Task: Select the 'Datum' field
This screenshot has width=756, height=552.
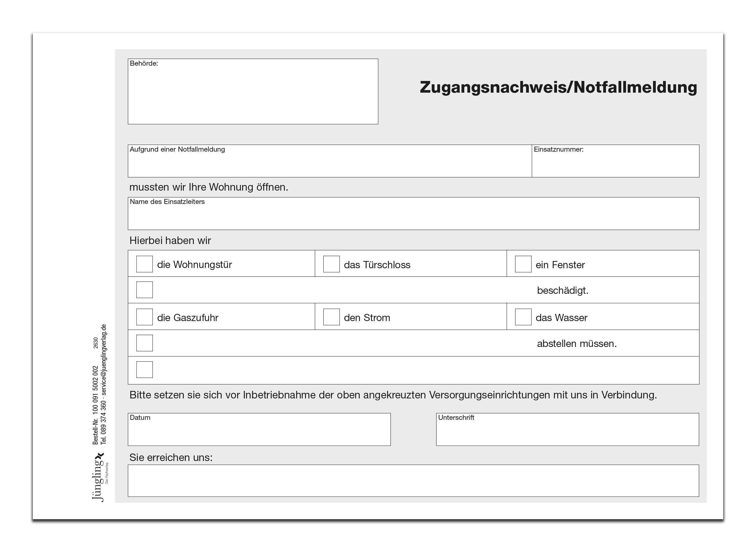Action: point(259,429)
